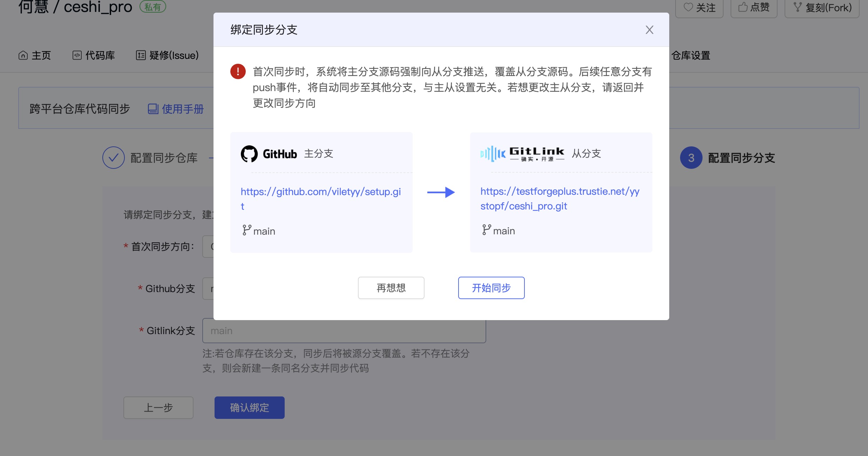Open the 使用手册 link
Screen dimensions: 868x456
tap(176, 109)
